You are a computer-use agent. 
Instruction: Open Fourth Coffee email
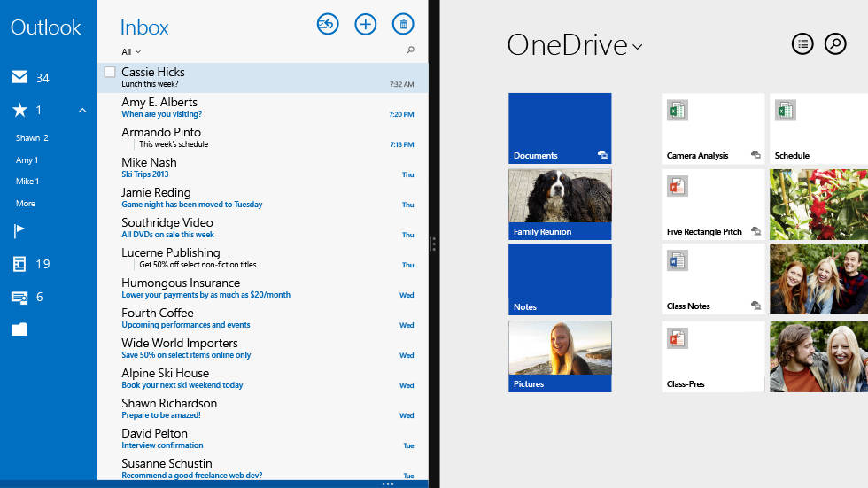pos(263,319)
